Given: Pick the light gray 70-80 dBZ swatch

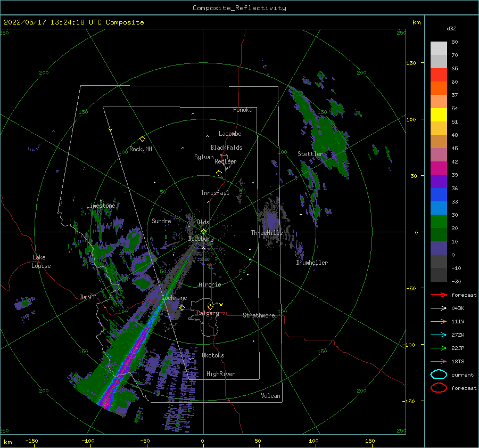Looking at the screenshot, I should [439, 48].
